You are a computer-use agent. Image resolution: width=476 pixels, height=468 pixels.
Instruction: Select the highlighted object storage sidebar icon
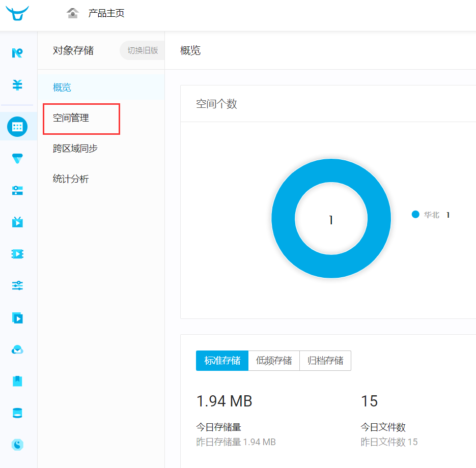[17, 127]
